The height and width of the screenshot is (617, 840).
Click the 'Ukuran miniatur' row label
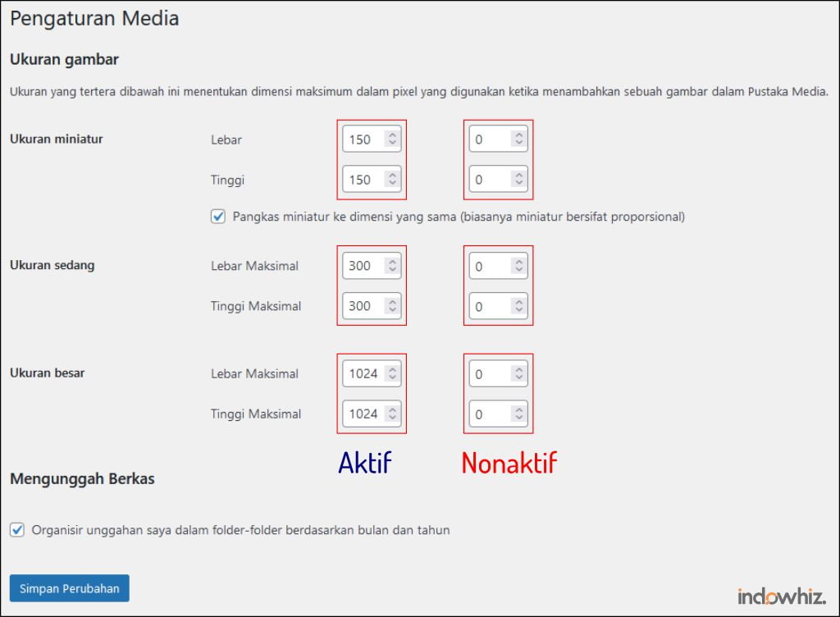(57, 139)
